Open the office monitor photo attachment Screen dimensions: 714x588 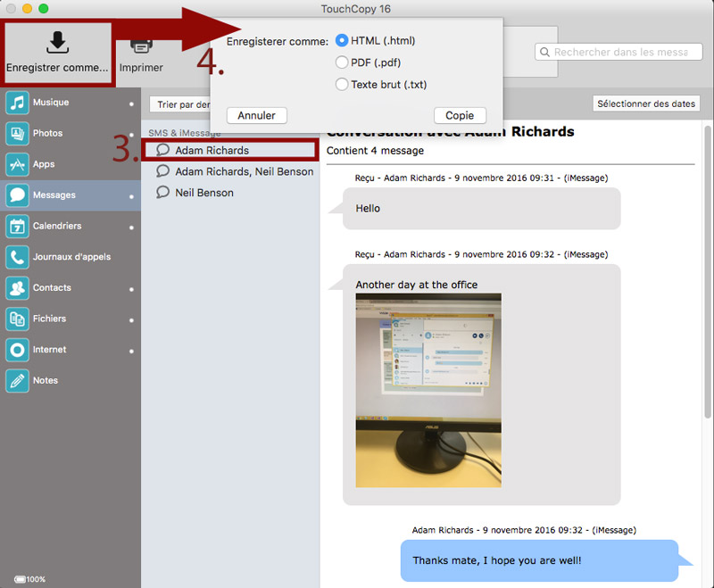(x=428, y=391)
